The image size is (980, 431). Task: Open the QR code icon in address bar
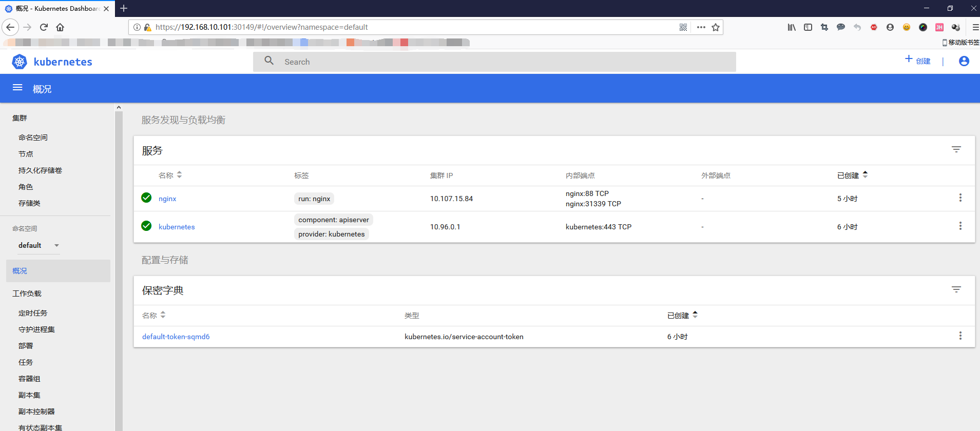tap(683, 27)
